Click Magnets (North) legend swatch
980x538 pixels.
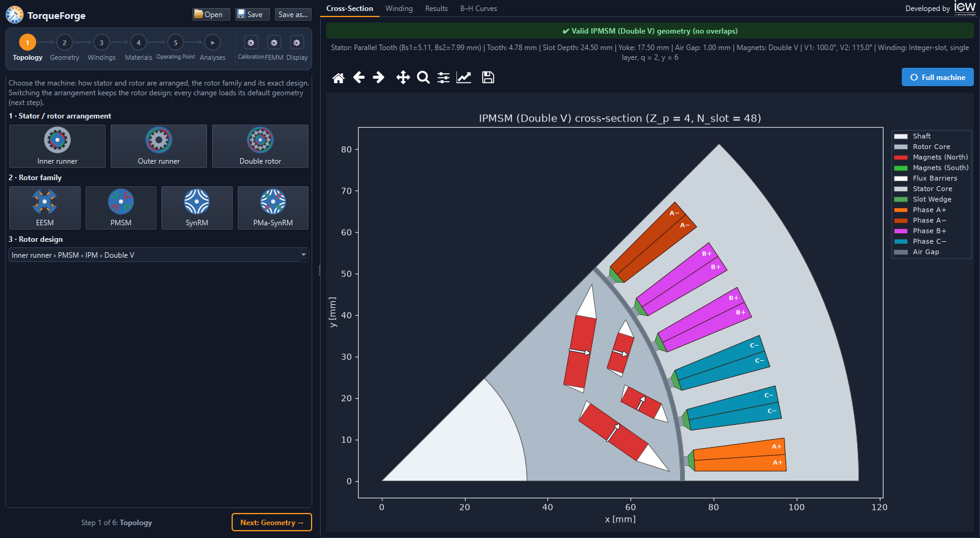pyautogui.click(x=901, y=158)
